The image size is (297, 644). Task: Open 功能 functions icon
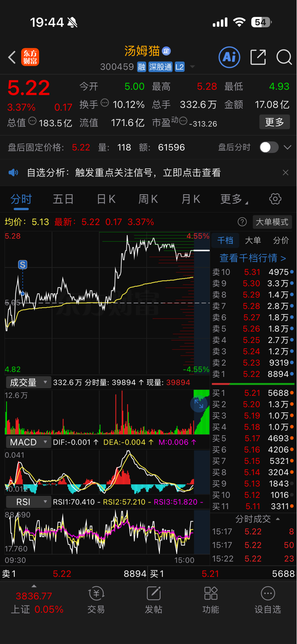pos(211,600)
